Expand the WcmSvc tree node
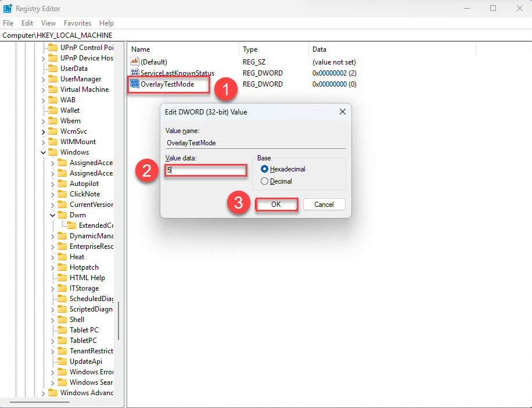The width and height of the screenshot is (532, 408). point(44,132)
